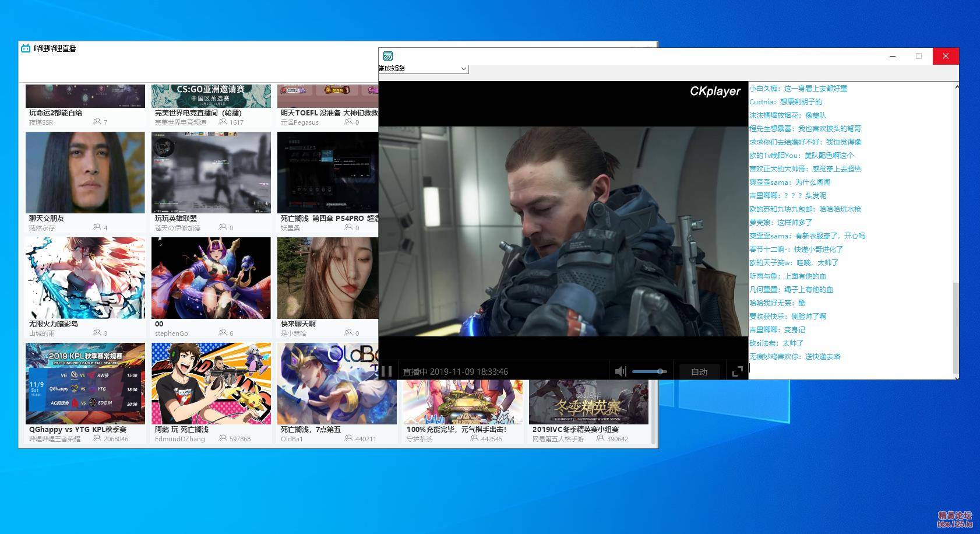Click streamer name OldBa1
980x534 pixels.
[x=292, y=439]
